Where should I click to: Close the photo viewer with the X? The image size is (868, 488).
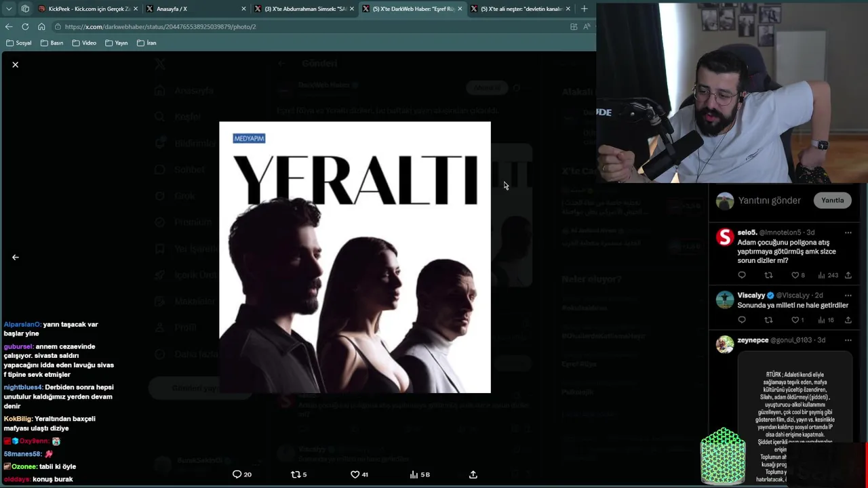(15, 64)
